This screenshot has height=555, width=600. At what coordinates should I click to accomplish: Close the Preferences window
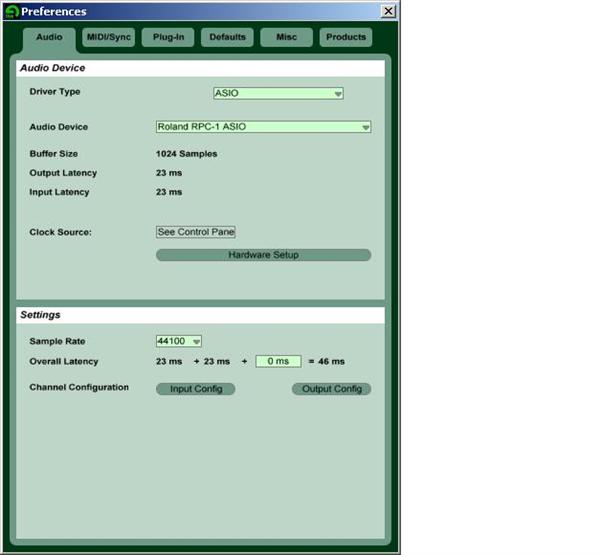388,11
